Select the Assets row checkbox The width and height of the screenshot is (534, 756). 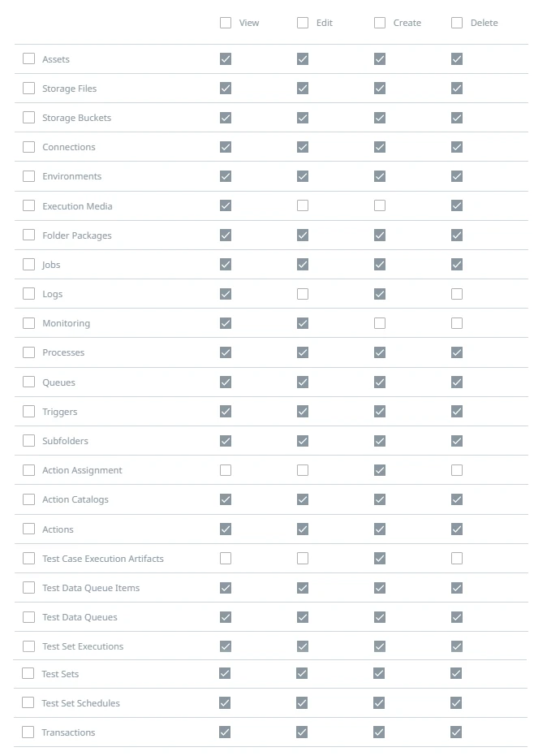click(29, 58)
